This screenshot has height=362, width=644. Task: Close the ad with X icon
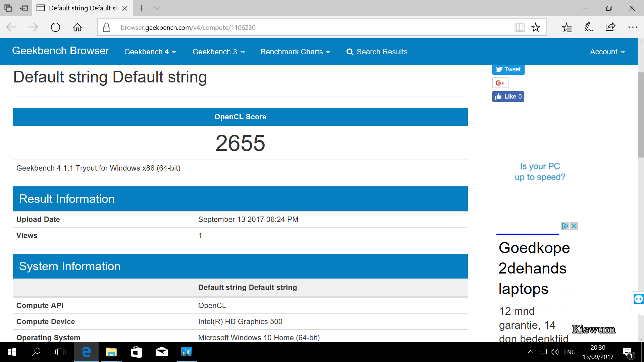pos(574,226)
